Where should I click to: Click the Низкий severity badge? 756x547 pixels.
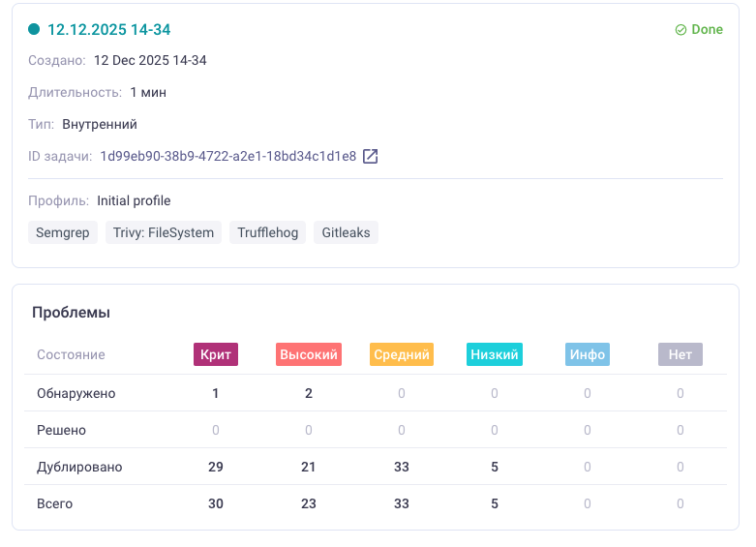coord(494,354)
